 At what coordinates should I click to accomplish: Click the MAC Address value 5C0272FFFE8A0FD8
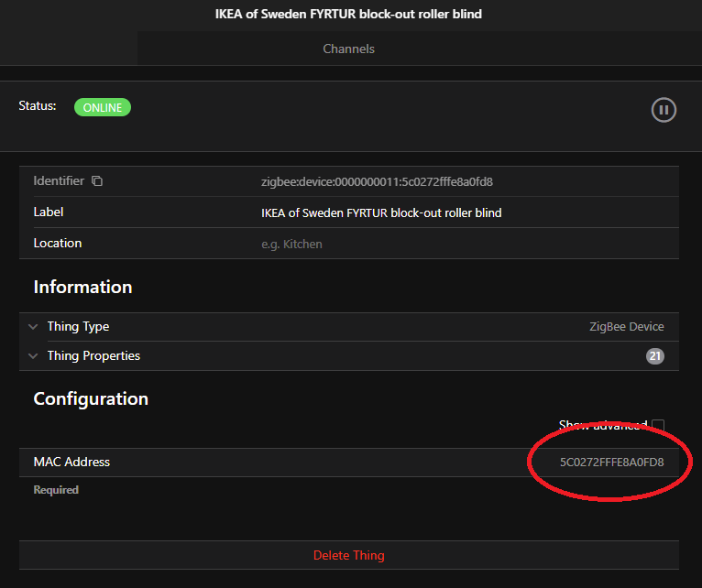click(x=611, y=463)
